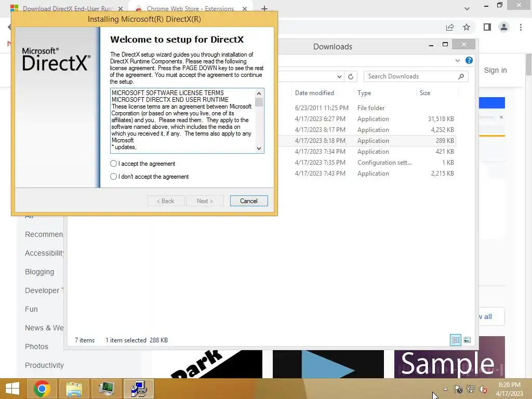Switch Downloads to large icons view
The image size is (532, 399).
pos(467,340)
